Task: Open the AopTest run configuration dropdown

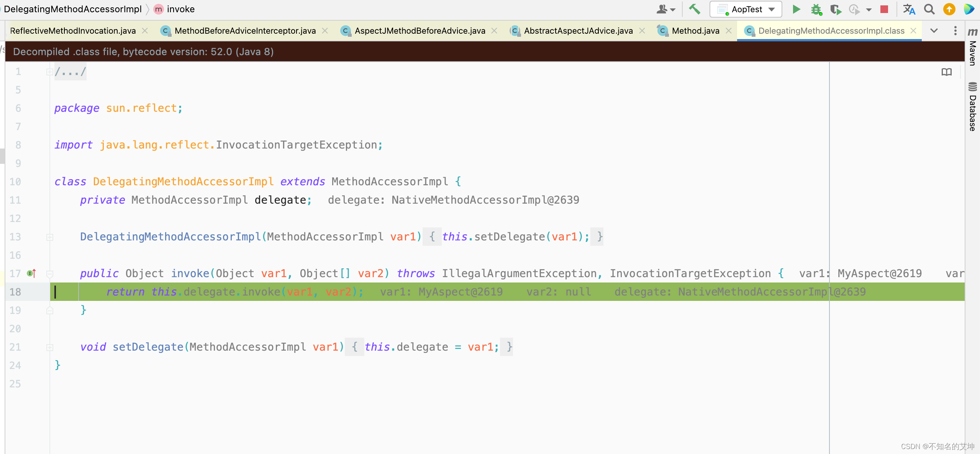Action: tap(746, 9)
